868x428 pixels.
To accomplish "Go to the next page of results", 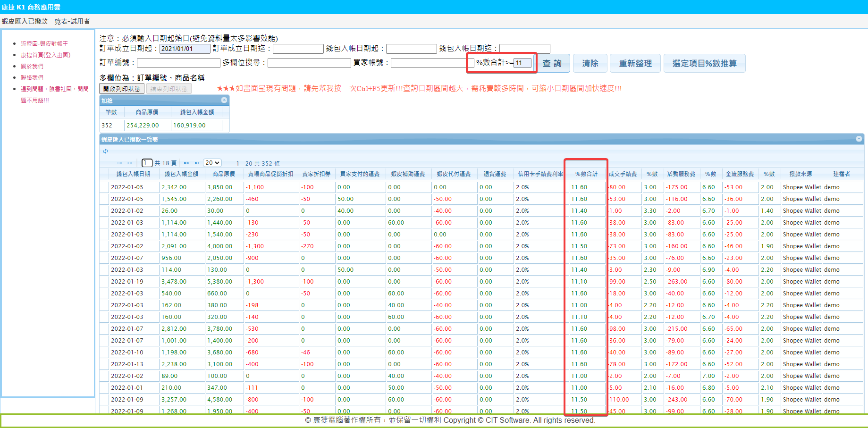I will pos(186,163).
